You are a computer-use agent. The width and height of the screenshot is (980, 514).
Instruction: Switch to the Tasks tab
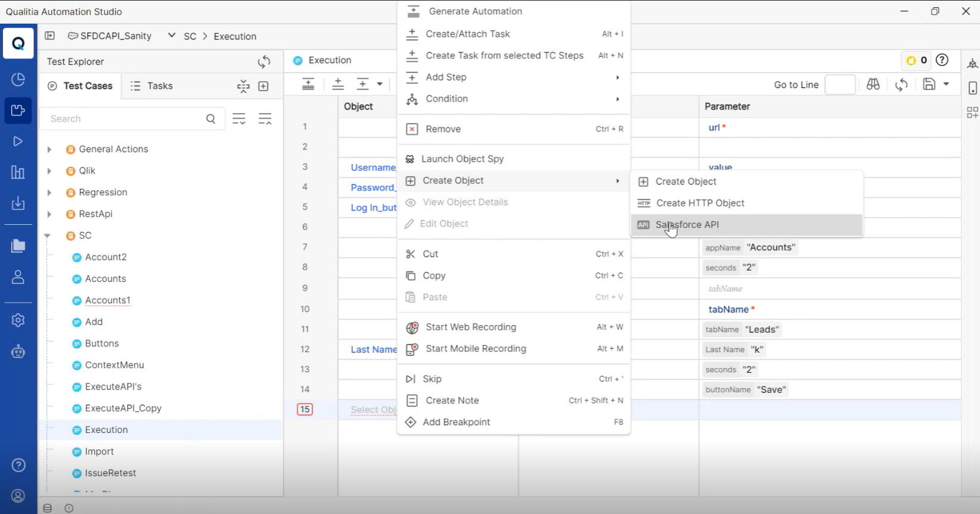point(151,86)
